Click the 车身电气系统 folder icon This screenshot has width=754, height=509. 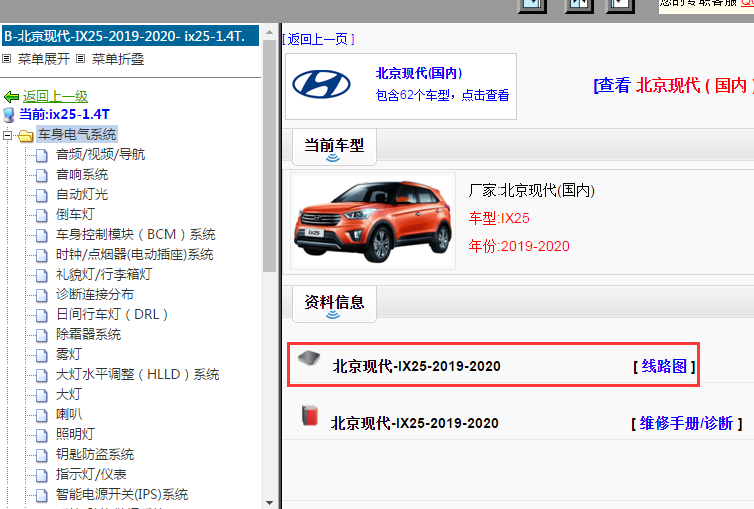click(x=25, y=136)
